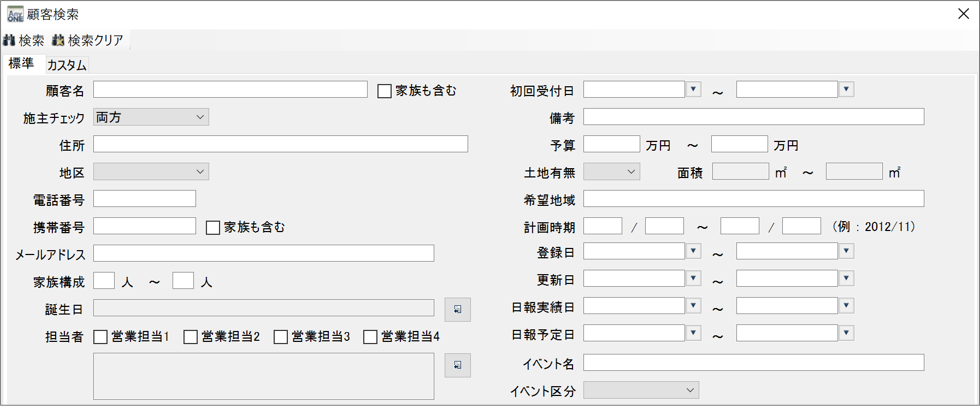This screenshot has height=406, width=980.
Task: Open the 誕生日 picker icon button
Action: coord(458,309)
